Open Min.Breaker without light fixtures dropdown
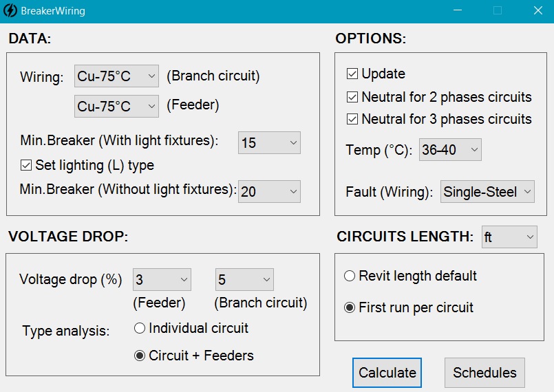 [269, 192]
